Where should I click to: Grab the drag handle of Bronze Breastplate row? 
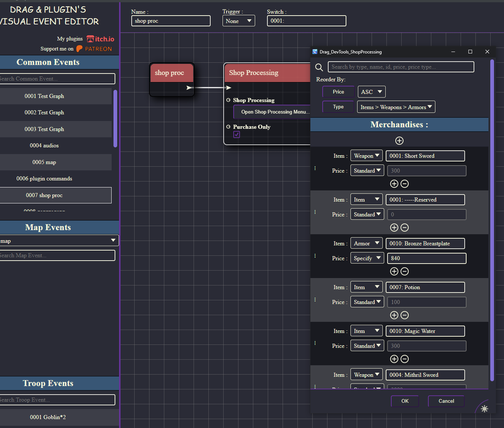coord(315,256)
